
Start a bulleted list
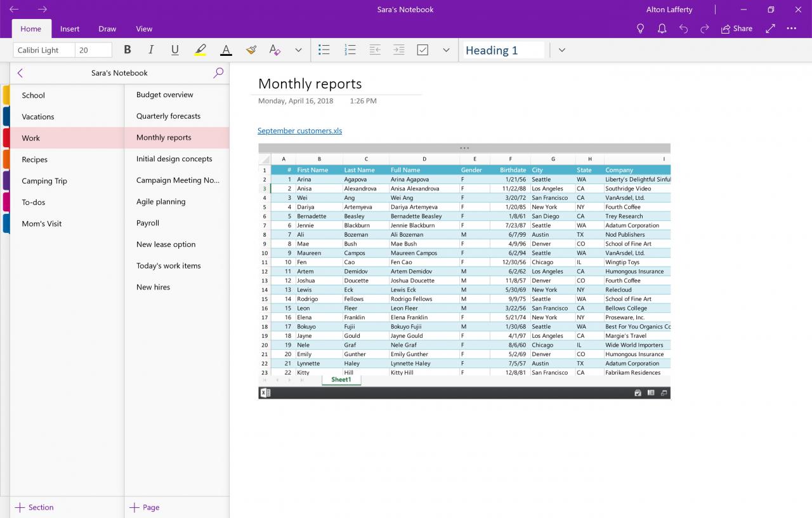(324, 50)
